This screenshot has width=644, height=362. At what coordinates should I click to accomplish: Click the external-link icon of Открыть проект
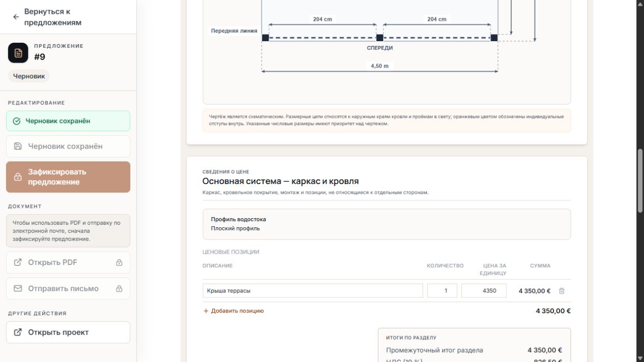tap(18, 332)
